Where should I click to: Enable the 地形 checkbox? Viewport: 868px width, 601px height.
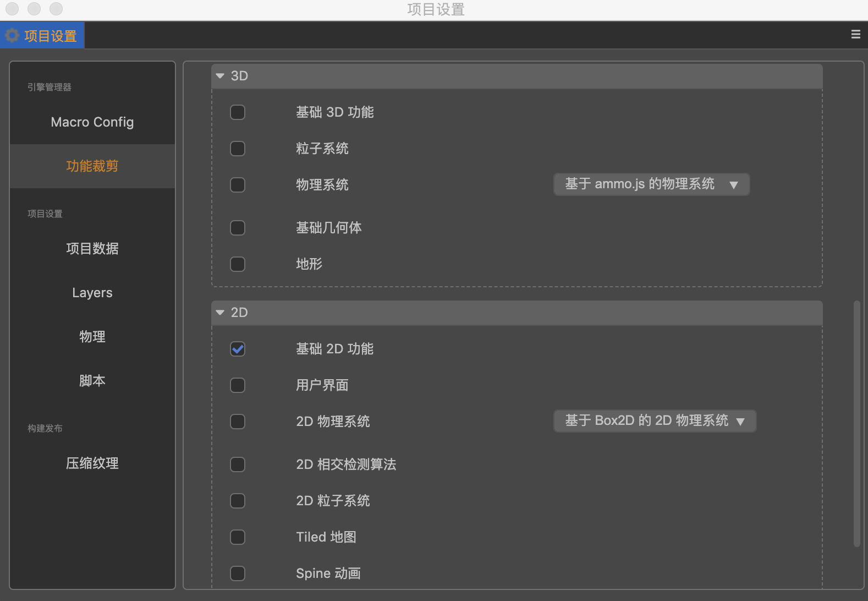[238, 264]
